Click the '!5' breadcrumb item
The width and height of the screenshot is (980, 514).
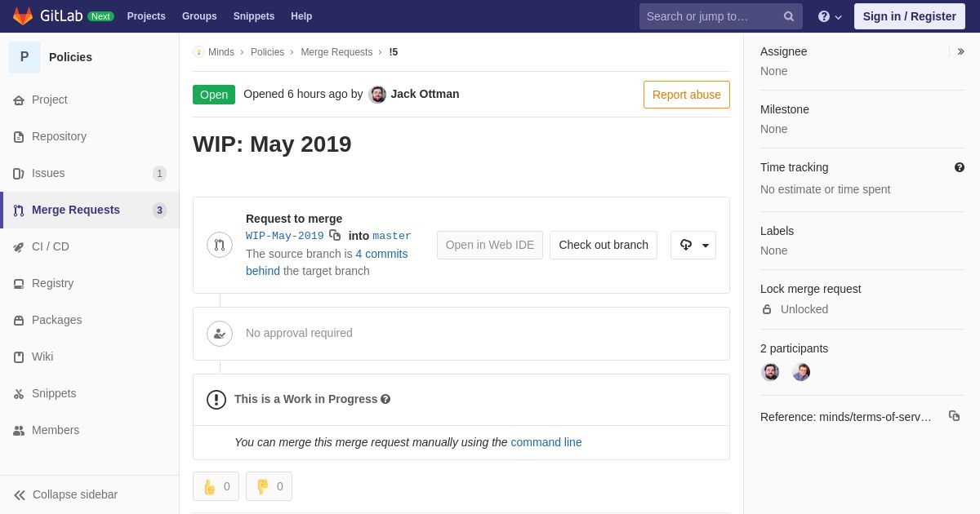coord(394,52)
